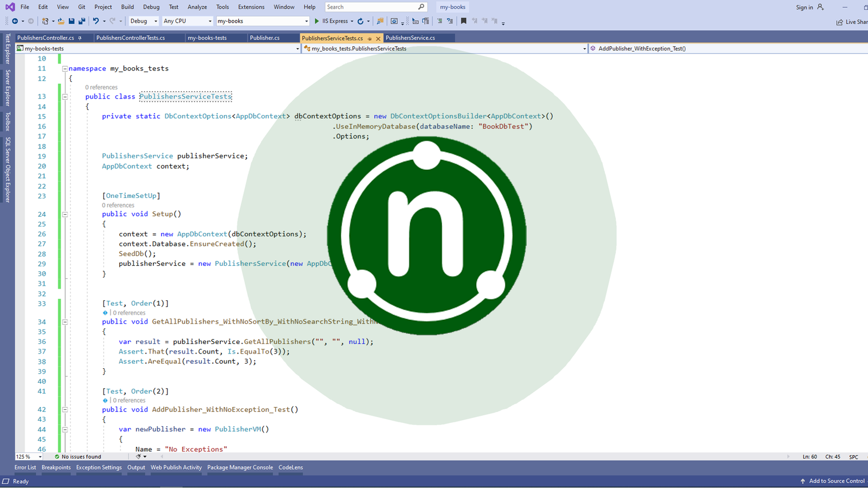Screen dimensions: 868x488
Task: Open the my_books_tests.PublishersServiceTests type dropdown
Action: (x=445, y=48)
